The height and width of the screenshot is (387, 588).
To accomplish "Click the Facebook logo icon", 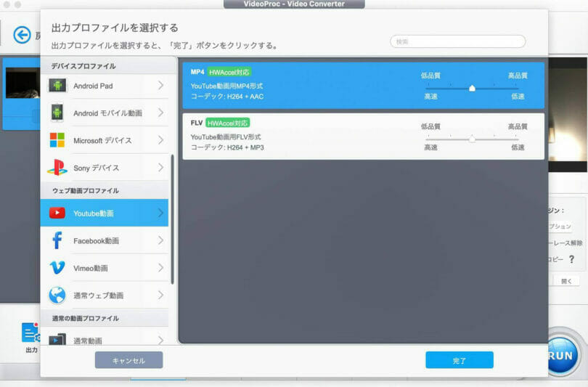I will point(57,240).
